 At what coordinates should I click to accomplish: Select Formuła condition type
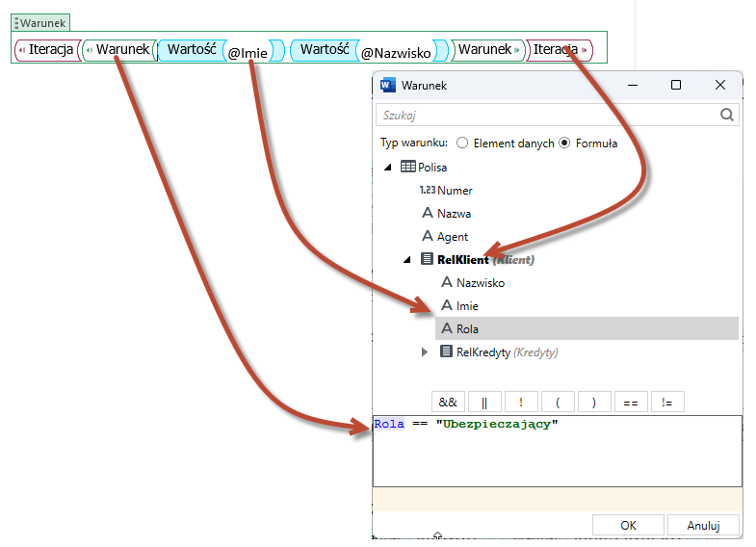click(564, 143)
